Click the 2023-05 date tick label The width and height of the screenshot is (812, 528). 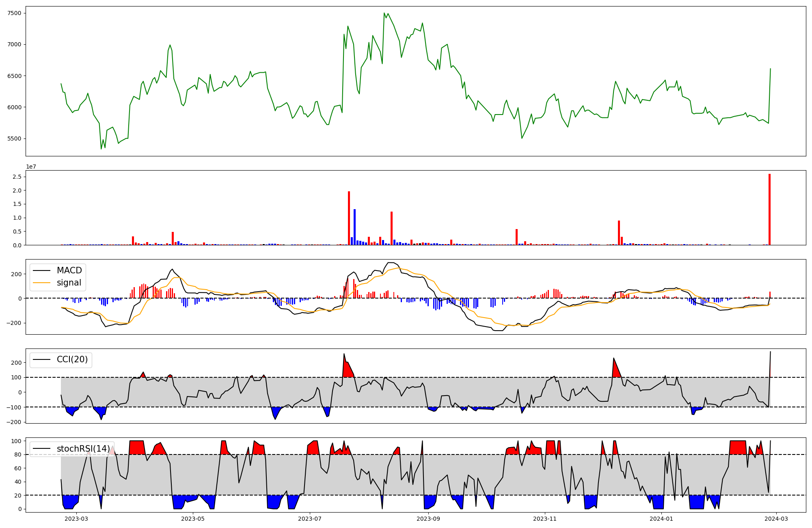[193, 519]
